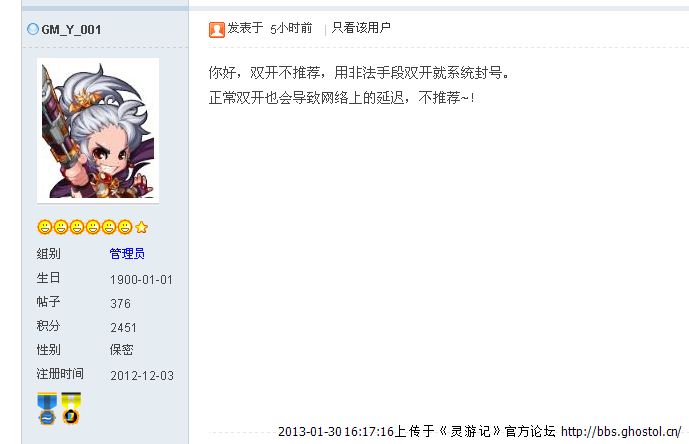Click the first line of reply text
Viewport: 689px width, 444px height.
pyautogui.click(x=359, y=73)
